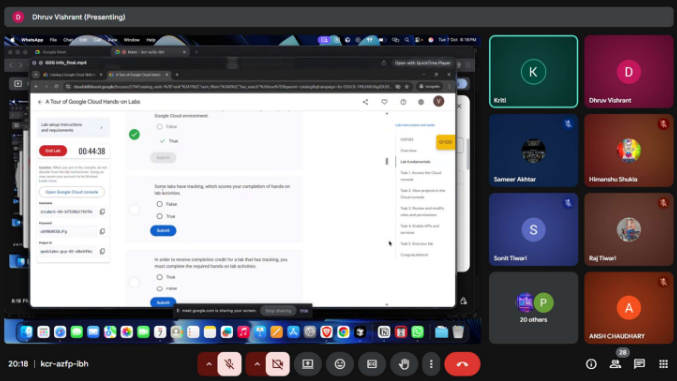Toggle closed captions in Meet
The width and height of the screenshot is (677, 381).
[372, 364]
